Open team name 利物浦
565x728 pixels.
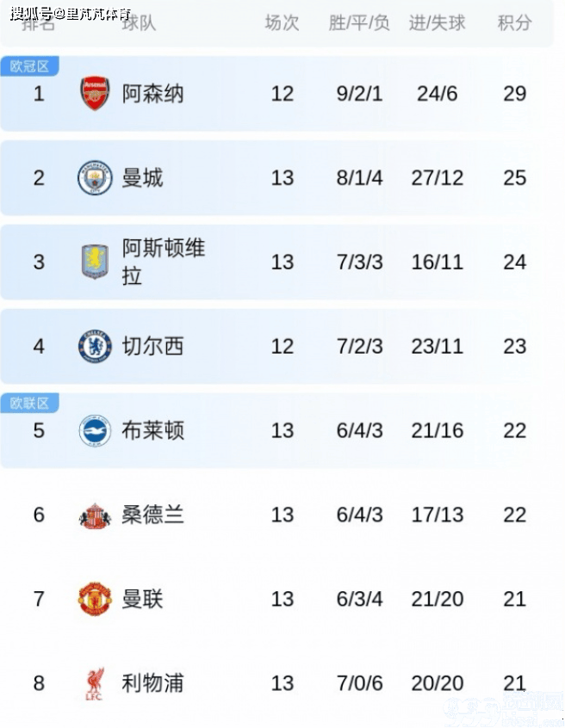[152, 683]
